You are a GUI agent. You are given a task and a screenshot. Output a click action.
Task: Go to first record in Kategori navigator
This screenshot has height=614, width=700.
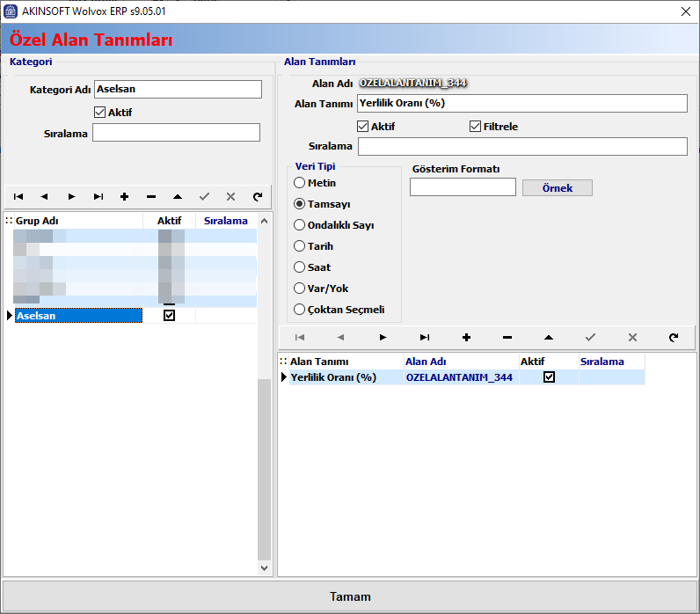tap(18, 197)
